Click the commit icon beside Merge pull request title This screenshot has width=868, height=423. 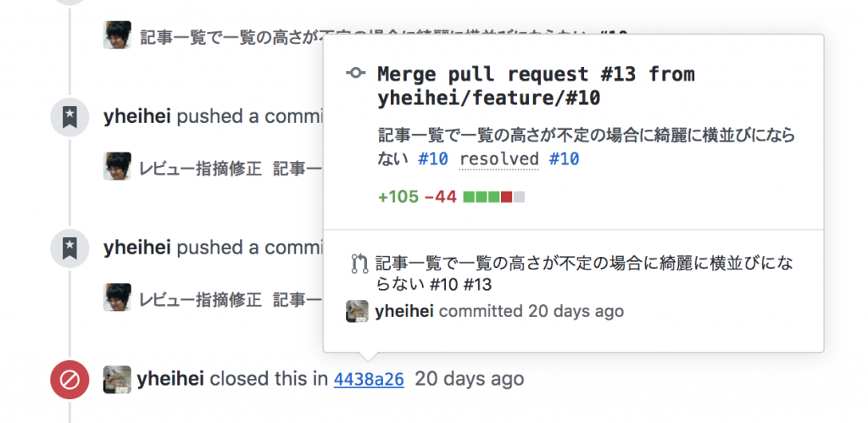click(x=355, y=73)
